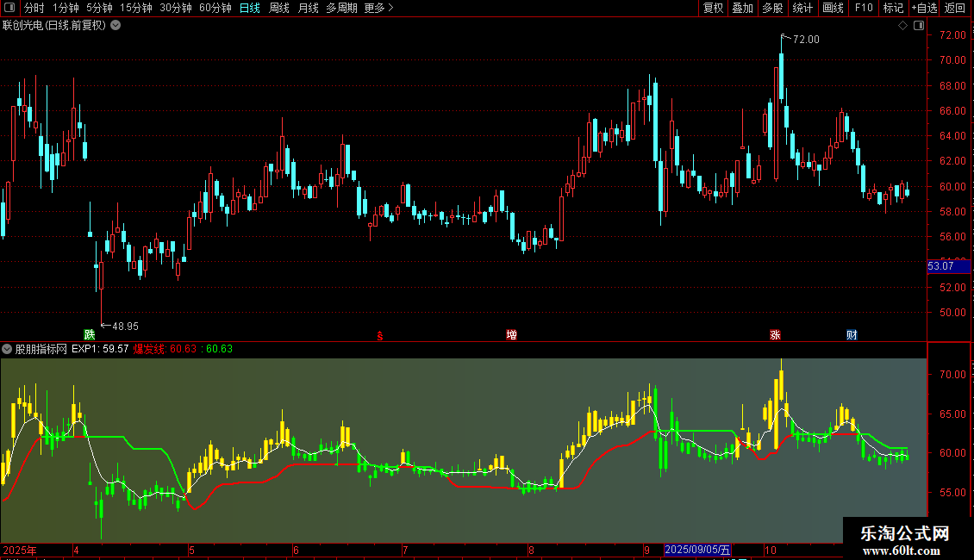Select the 日线 daily period

(250, 8)
